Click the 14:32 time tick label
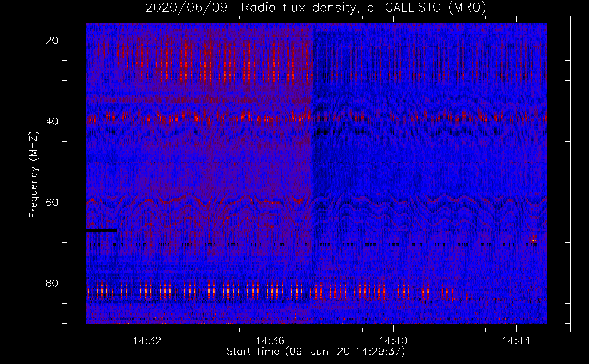The width and height of the screenshot is (589, 364). (x=147, y=341)
